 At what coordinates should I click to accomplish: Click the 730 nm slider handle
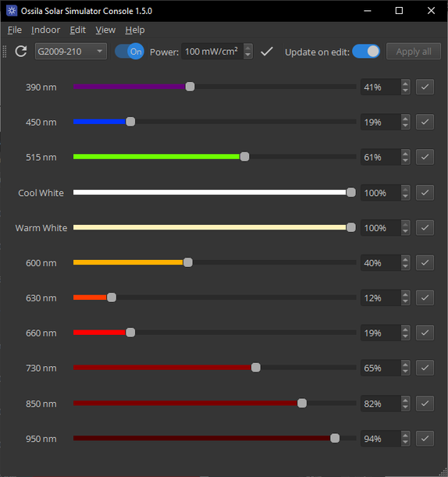click(256, 368)
